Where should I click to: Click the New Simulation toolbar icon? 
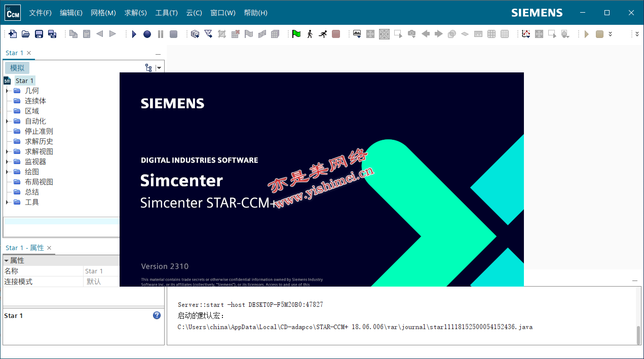(x=13, y=34)
